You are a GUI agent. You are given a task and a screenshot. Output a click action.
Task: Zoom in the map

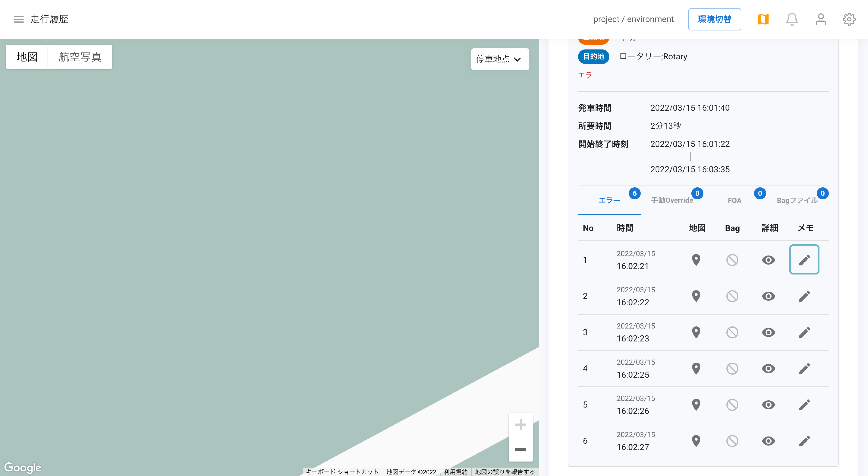(521, 425)
